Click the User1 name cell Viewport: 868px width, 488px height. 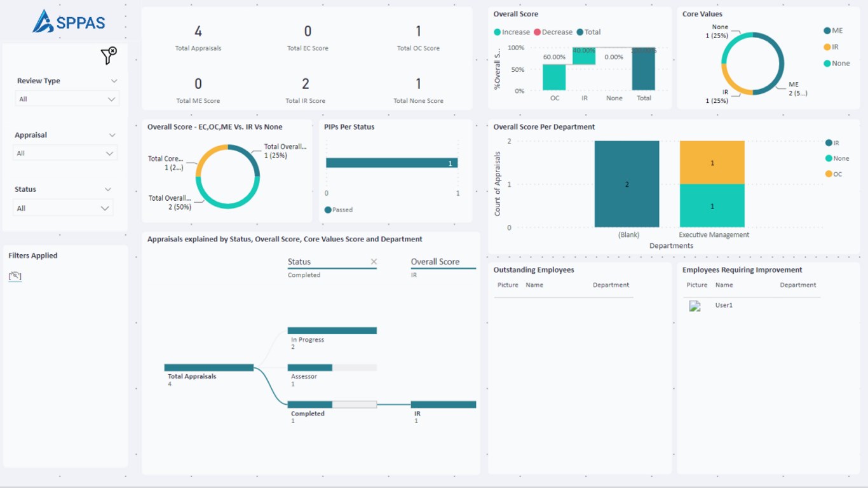[724, 306]
